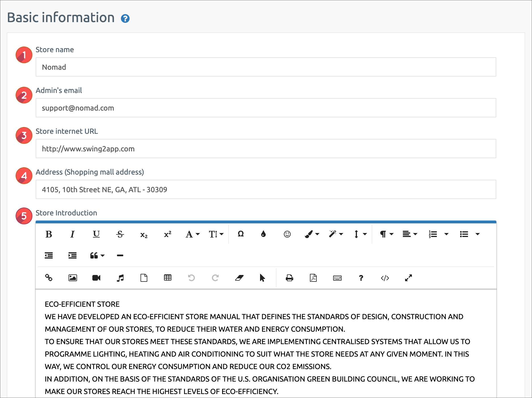Click the Insert link icon
532x398 pixels.
pos(49,278)
